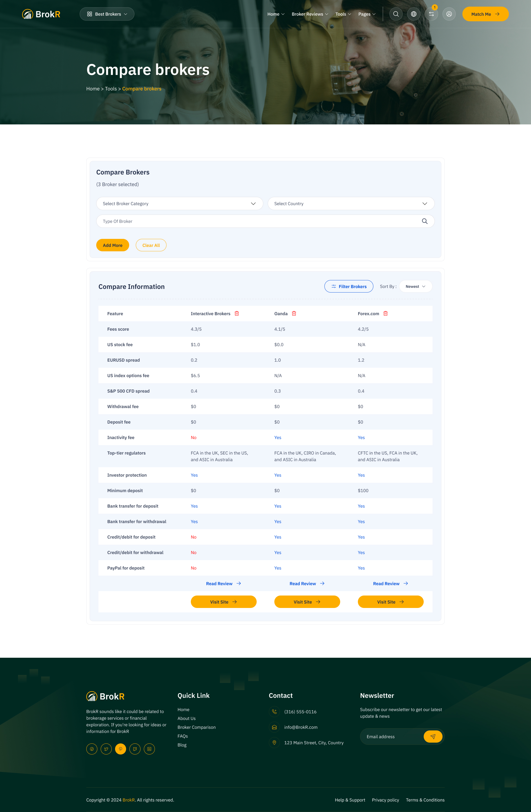
Task: Open the Select Country dropdown
Action: point(351,204)
